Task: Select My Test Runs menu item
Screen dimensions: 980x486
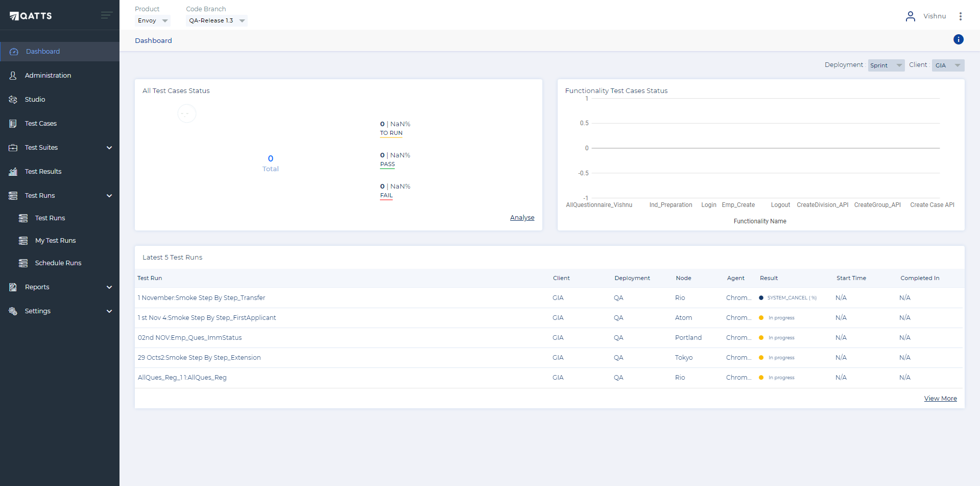Action: (55, 240)
